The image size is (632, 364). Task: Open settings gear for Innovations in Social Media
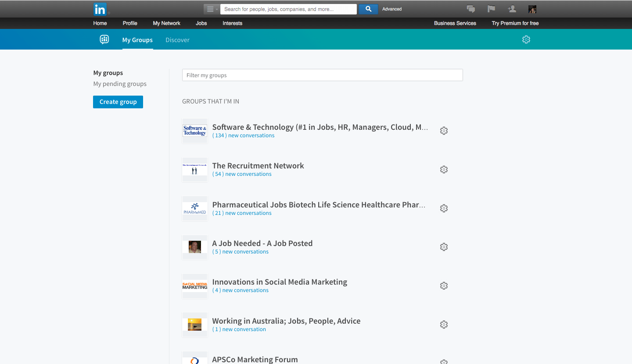[x=444, y=285]
